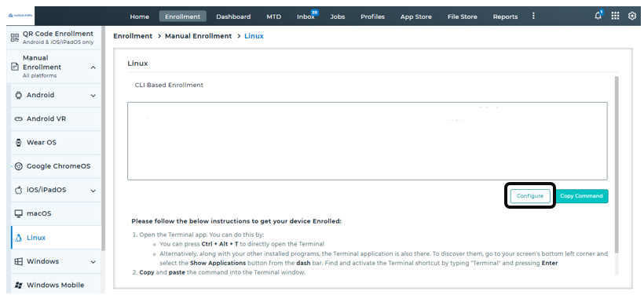Click the Enrollment breadcrumb link
This screenshot has width=644, height=295.
(133, 36)
